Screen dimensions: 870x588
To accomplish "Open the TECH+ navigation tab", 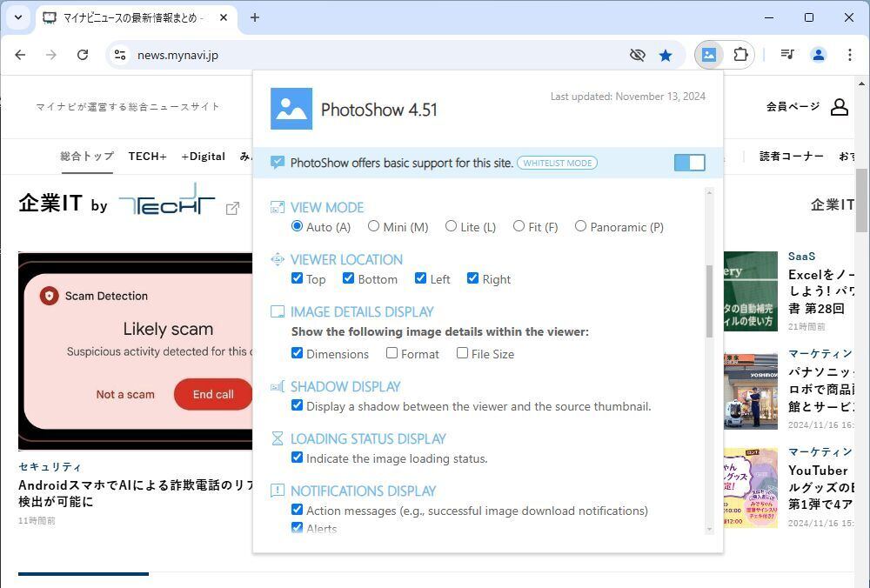I will pos(148,157).
